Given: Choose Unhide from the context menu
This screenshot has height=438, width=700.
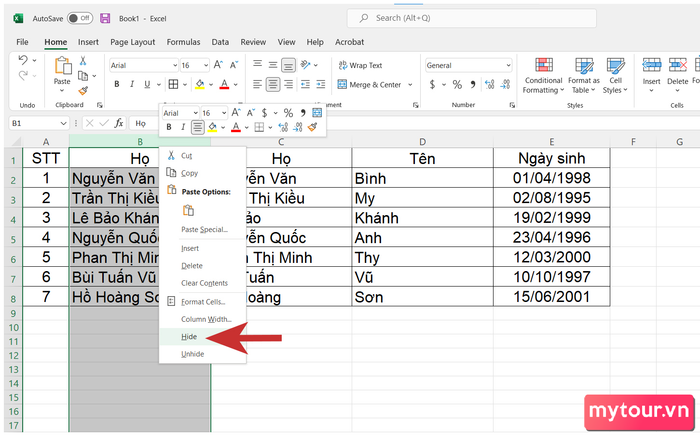Looking at the screenshot, I should point(202,354).
